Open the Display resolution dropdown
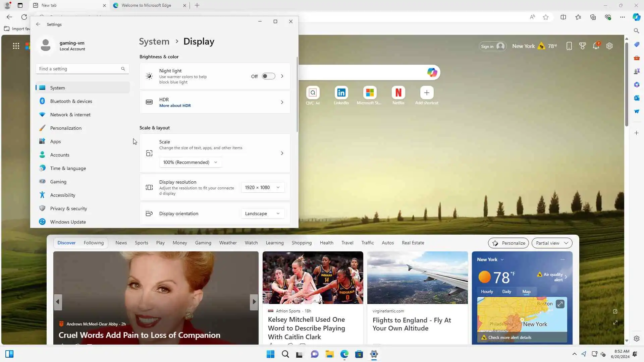Image resolution: width=644 pixels, height=362 pixels. point(262,187)
